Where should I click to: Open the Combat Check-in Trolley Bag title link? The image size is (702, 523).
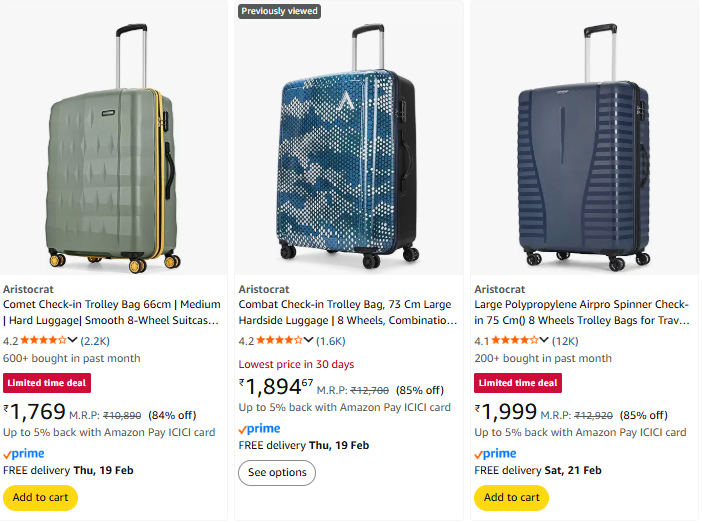coord(347,312)
